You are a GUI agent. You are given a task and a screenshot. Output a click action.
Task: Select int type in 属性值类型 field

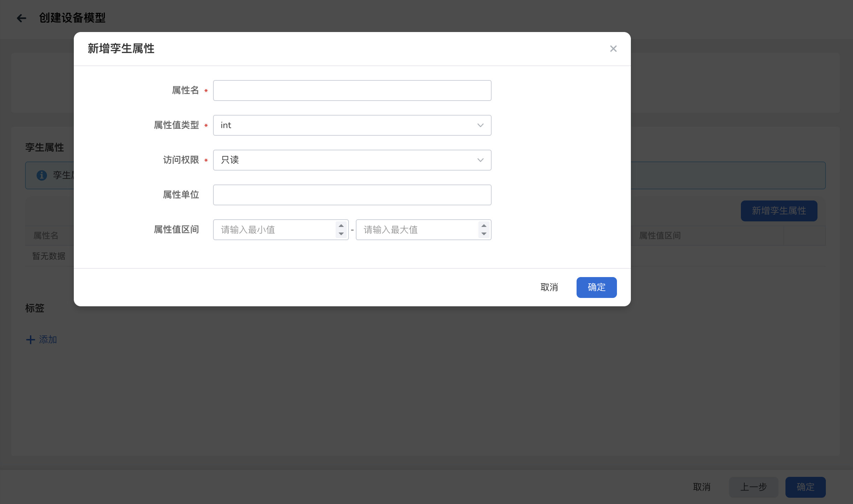coord(352,125)
